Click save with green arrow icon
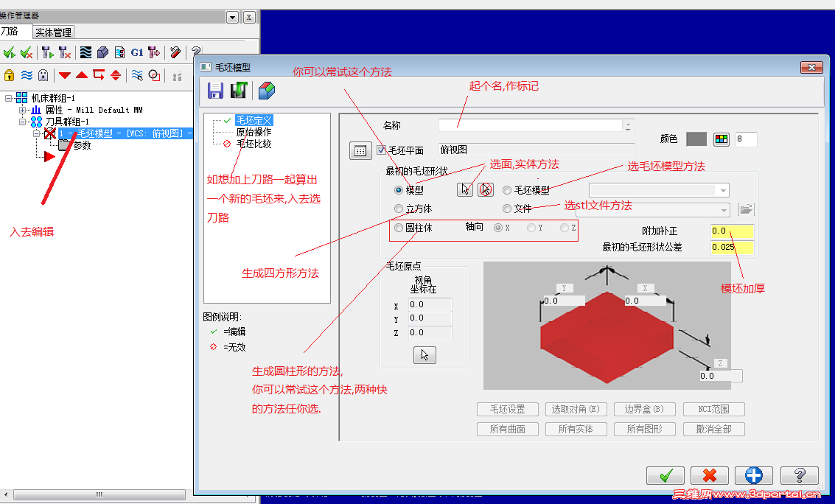This screenshot has height=504, width=835. 239,90
